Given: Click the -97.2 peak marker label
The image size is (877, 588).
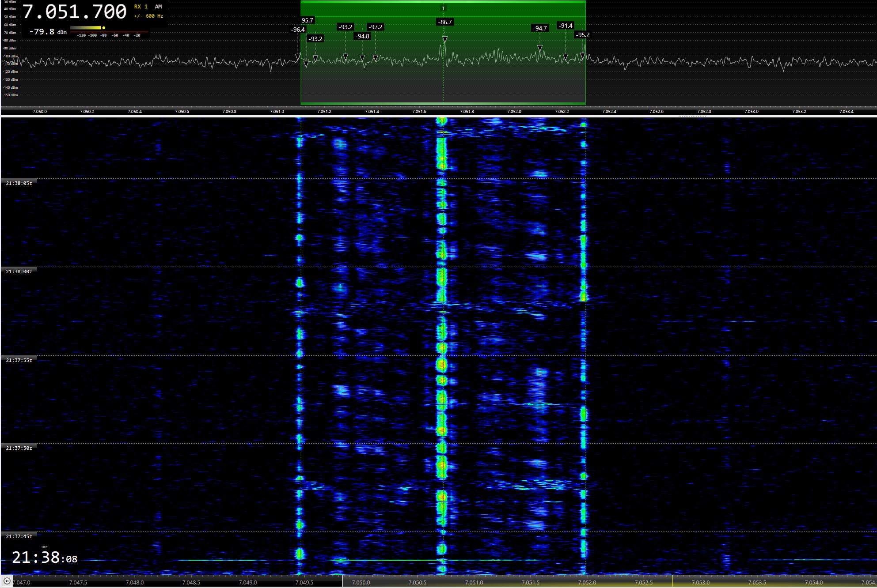Looking at the screenshot, I should (375, 27).
